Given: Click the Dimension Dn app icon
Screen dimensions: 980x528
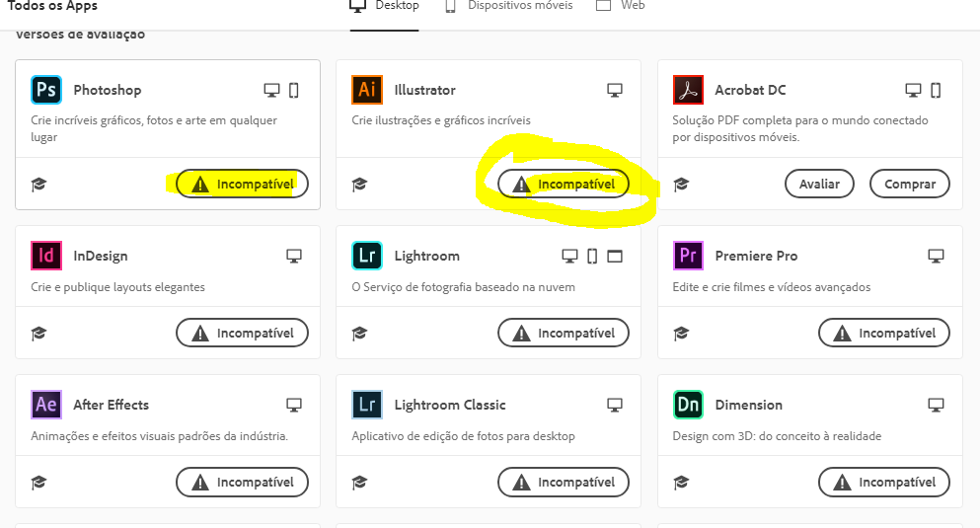Looking at the screenshot, I should point(688,405).
